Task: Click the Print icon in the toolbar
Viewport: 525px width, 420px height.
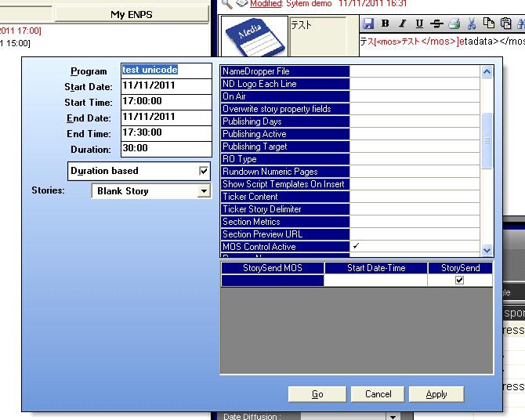Action: point(454,24)
